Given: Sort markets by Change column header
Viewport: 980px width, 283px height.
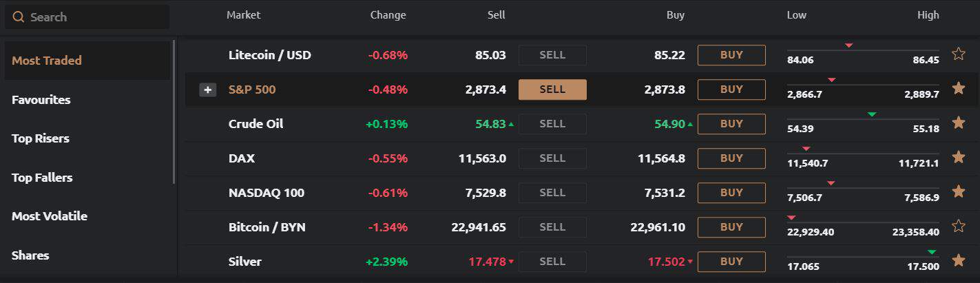Looking at the screenshot, I should pos(388,15).
